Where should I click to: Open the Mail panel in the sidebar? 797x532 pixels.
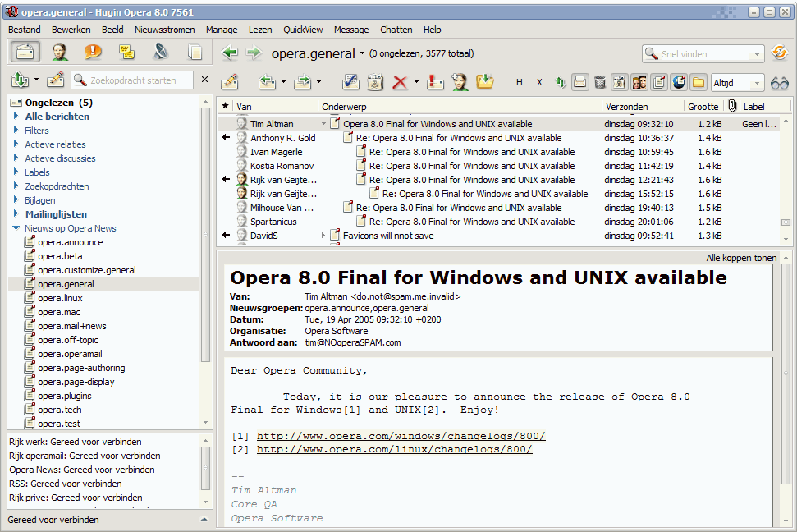(25, 53)
